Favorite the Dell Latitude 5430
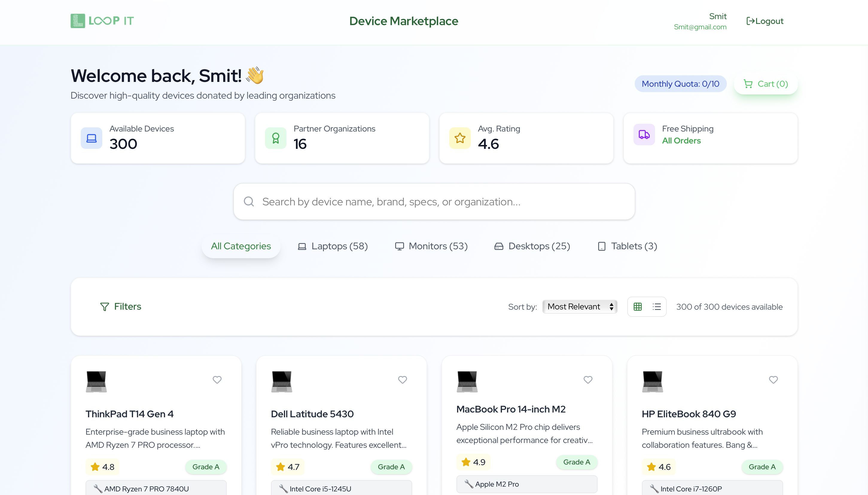Screen dimensions: 868x495 point(402,379)
